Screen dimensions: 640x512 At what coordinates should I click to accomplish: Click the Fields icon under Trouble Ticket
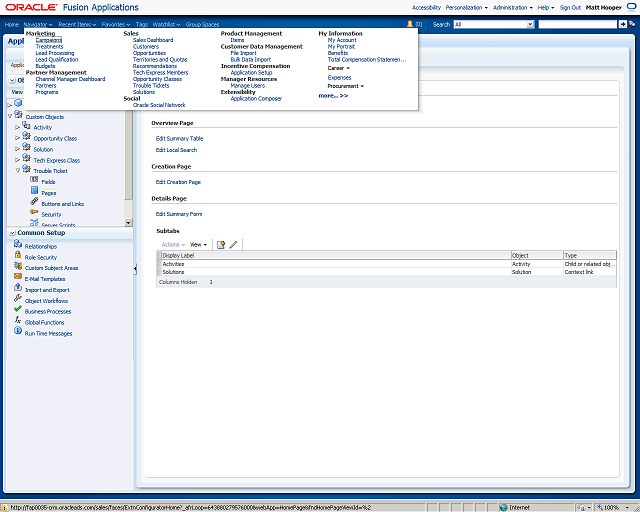click(34, 180)
